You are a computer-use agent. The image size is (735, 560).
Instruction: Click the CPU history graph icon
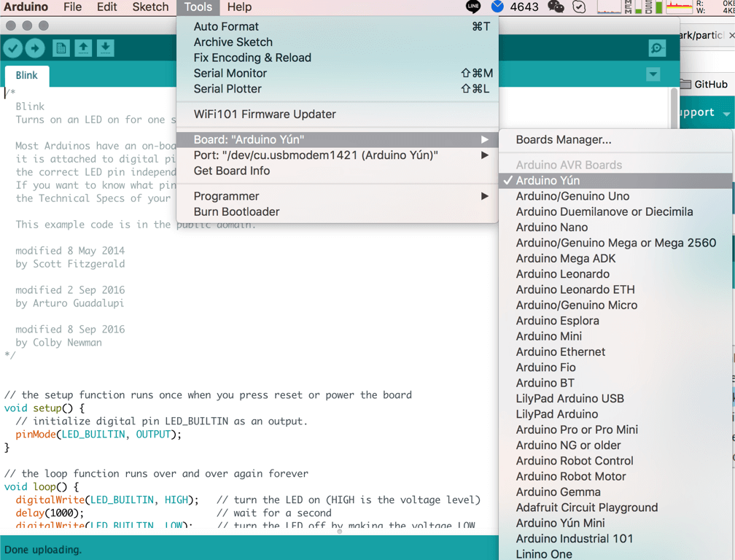[x=609, y=7]
